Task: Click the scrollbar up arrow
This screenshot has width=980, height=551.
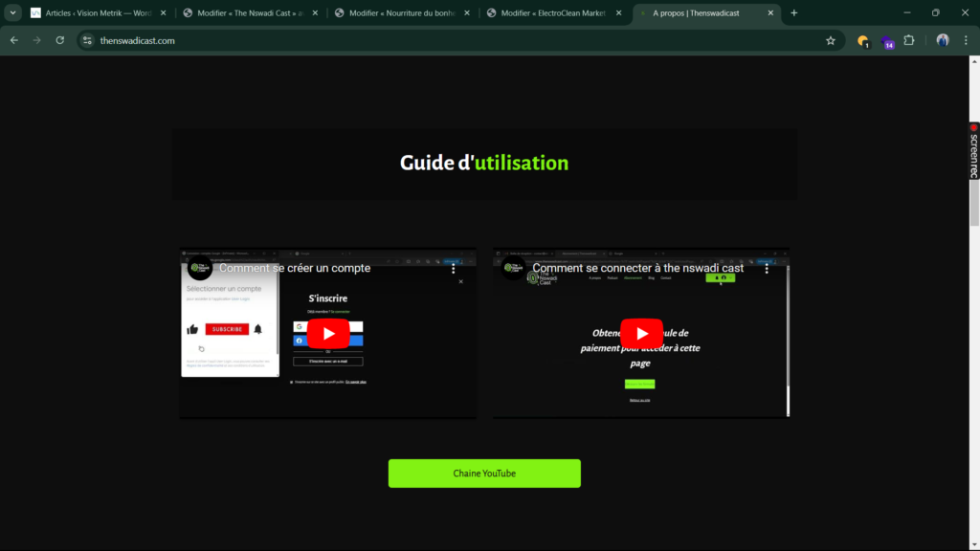Action: 974,61
